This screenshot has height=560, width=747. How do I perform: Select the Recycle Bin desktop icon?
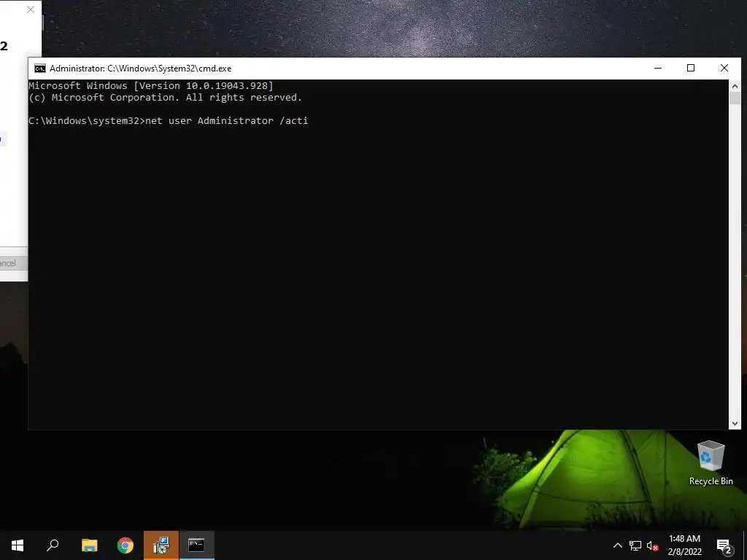711,463
